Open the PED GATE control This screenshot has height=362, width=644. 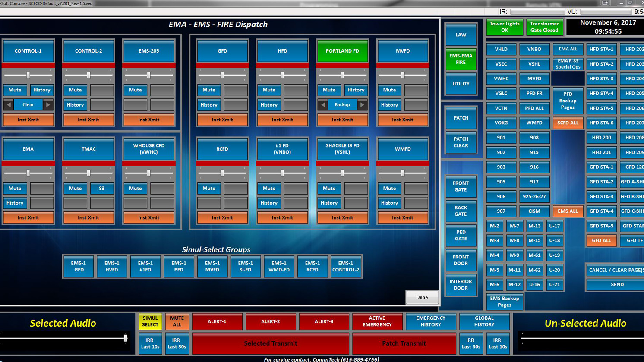(x=461, y=236)
